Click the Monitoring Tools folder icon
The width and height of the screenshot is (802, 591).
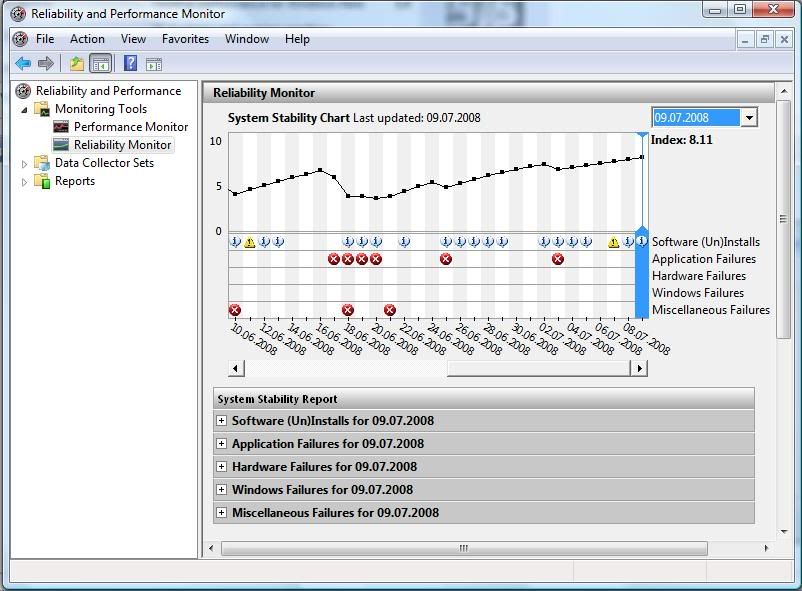[x=42, y=108]
